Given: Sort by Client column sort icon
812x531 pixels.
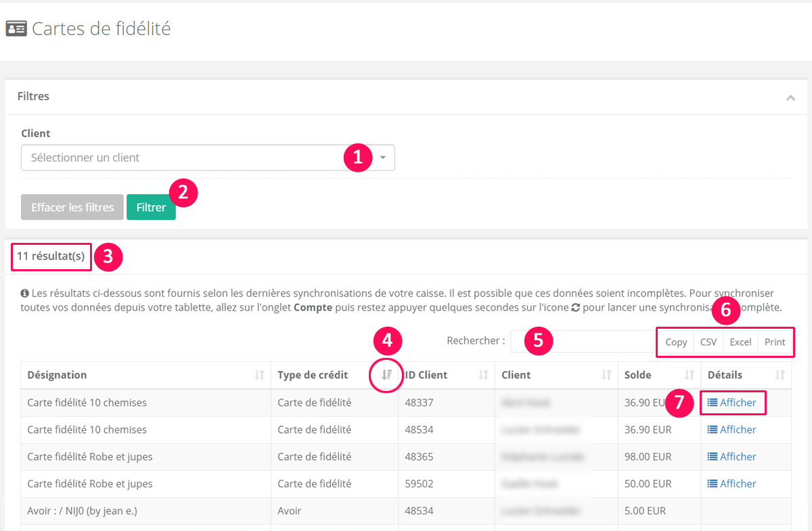Looking at the screenshot, I should [607, 375].
